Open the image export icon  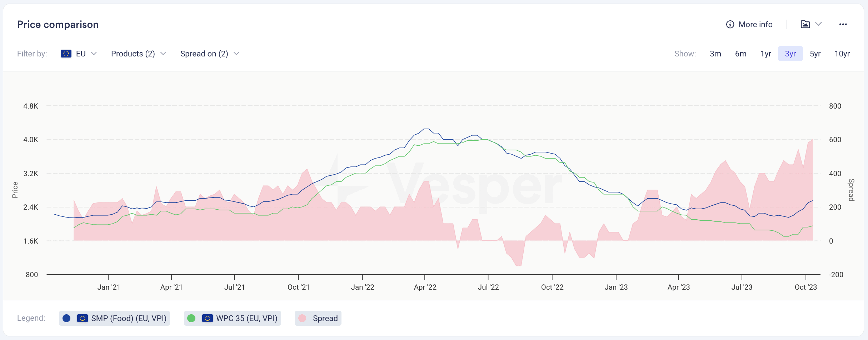tap(805, 24)
